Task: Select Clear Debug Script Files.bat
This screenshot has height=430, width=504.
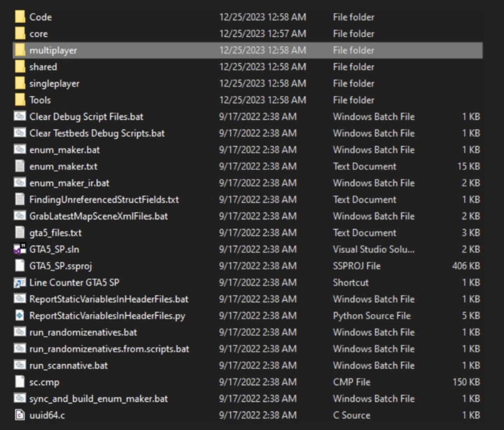Action: pos(86,117)
